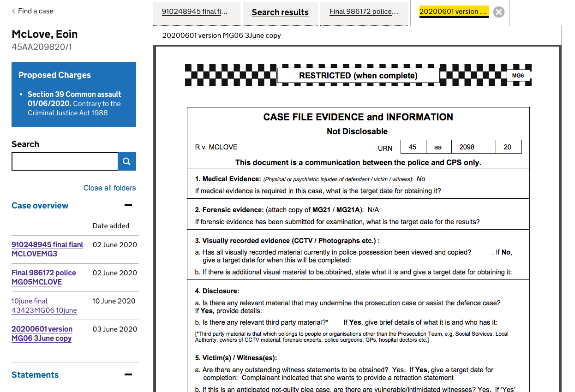
Task: Click the RESTRICTED banner in the document
Action: pos(358,76)
